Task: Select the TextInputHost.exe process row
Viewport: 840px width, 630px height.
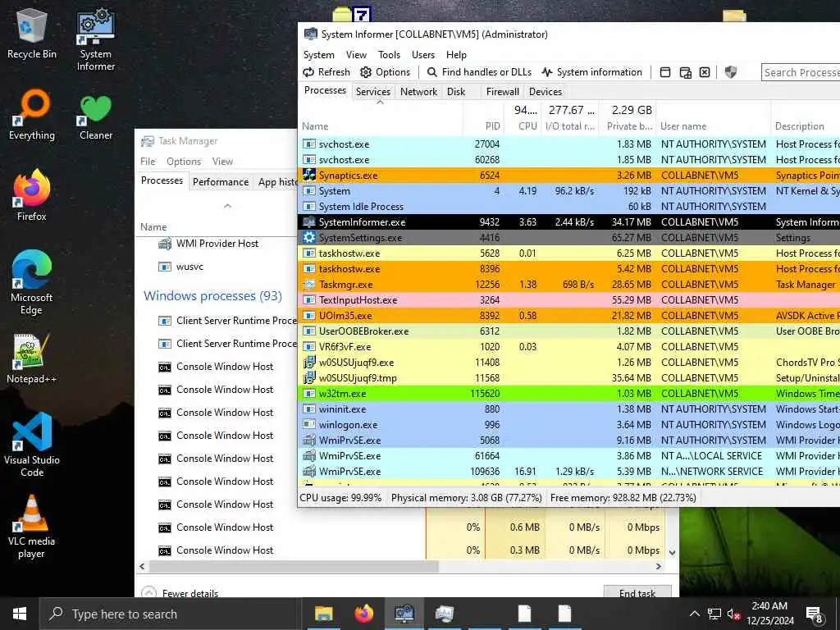Action: tap(569, 300)
